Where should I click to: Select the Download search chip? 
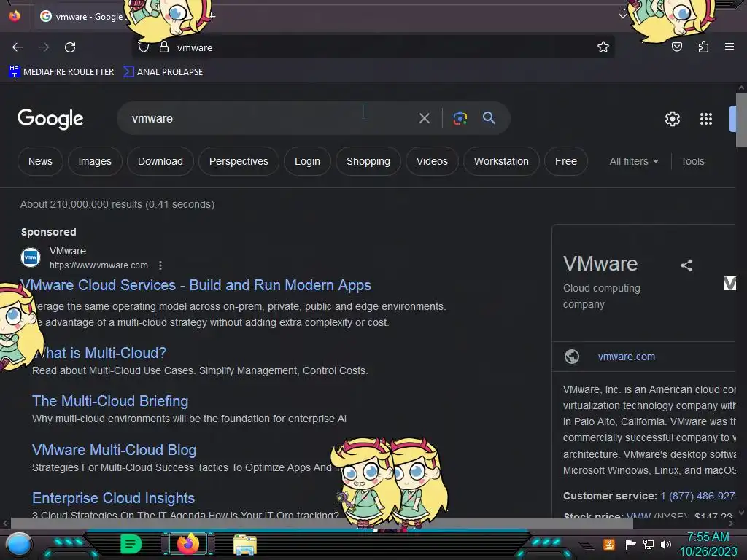coord(160,161)
